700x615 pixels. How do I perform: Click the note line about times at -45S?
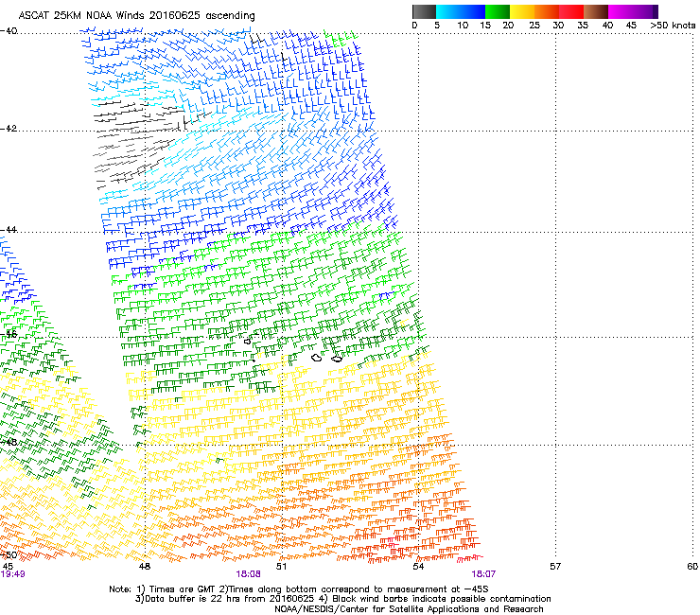[299, 589]
